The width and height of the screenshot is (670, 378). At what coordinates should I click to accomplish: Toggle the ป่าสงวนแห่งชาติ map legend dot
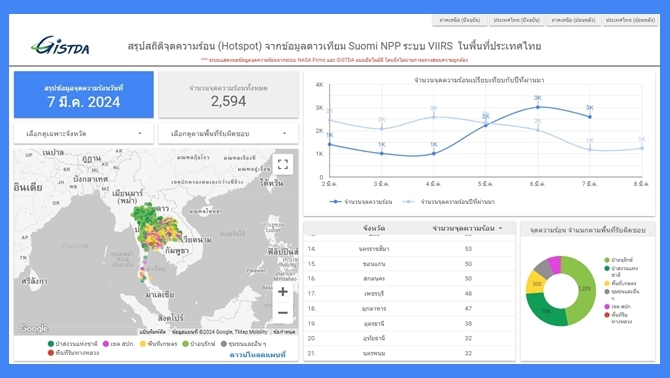(x=51, y=344)
